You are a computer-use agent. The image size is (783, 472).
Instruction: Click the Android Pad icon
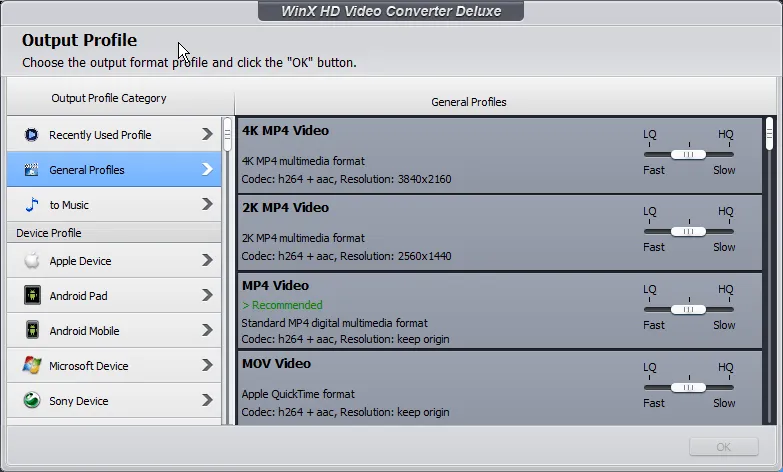[32, 296]
